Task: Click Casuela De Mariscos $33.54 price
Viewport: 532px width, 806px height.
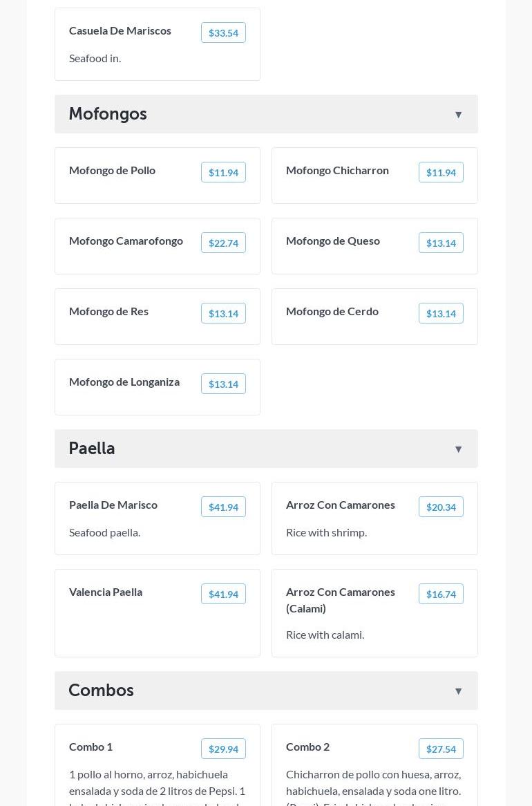Action: tap(223, 33)
